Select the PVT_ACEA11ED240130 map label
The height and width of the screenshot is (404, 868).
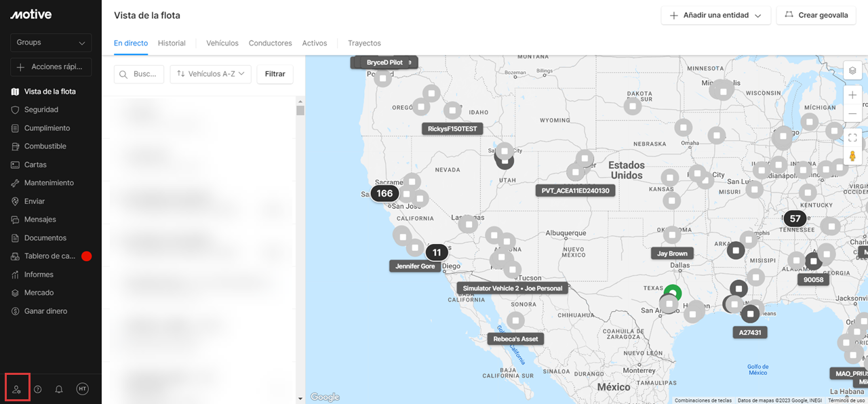[x=576, y=191]
